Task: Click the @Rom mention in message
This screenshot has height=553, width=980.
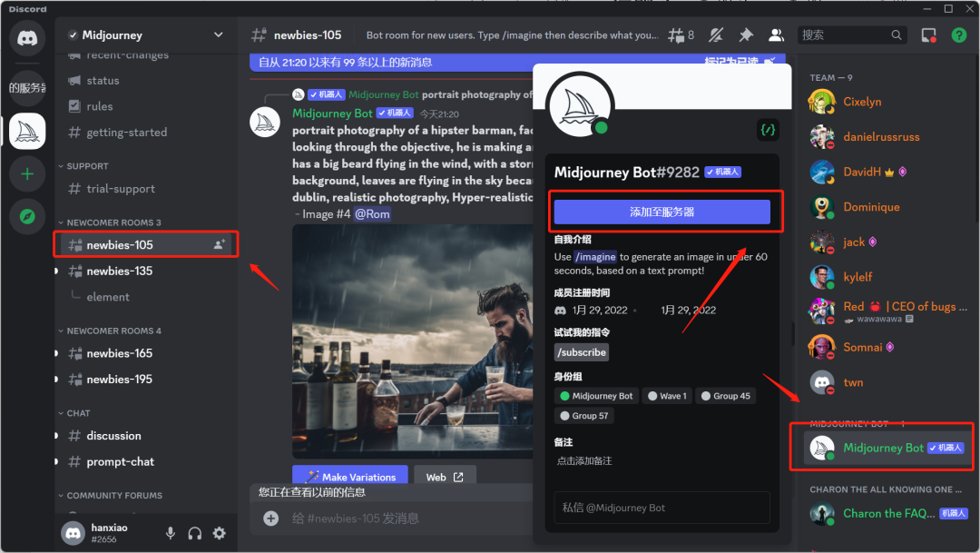Action: point(373,214)
